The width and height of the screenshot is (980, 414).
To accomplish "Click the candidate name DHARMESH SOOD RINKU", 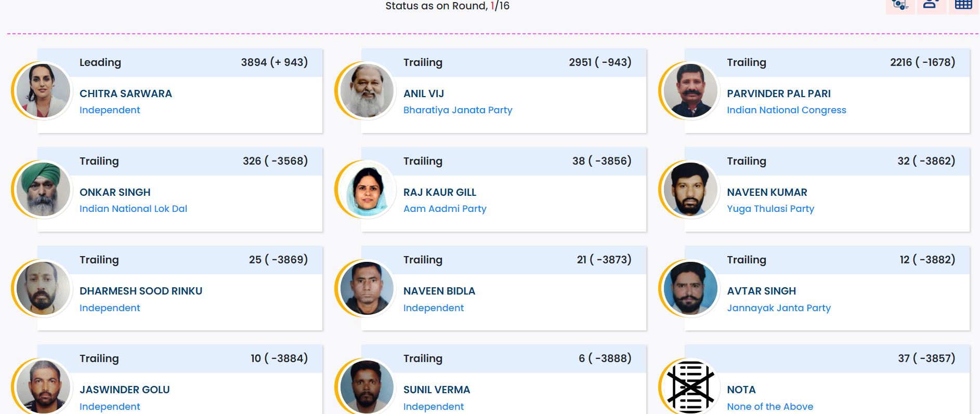I will pos(141,291).
